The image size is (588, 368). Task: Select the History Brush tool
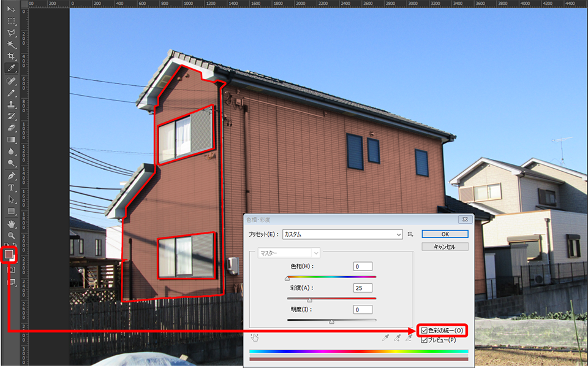11,116
